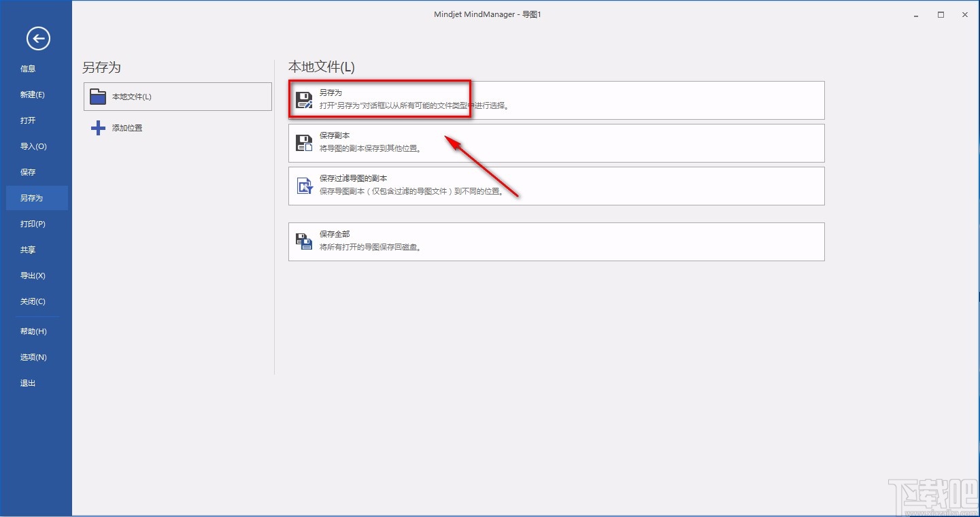Click the 保存过滤导图的副本 filter icon

pos(304,186)
